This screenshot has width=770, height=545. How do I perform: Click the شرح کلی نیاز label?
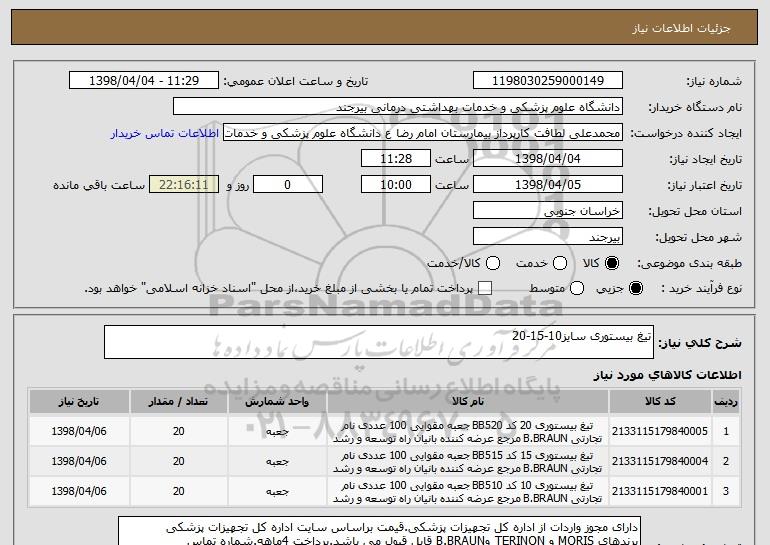click(700, 343)
